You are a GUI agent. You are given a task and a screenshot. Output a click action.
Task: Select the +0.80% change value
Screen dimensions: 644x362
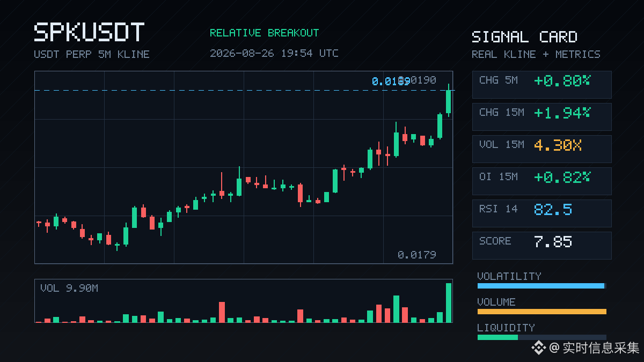(x=562, y=81)
